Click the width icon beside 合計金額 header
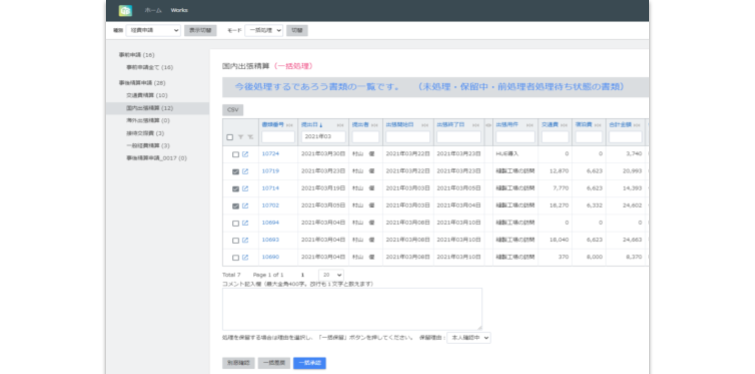 tap(637, 125)
